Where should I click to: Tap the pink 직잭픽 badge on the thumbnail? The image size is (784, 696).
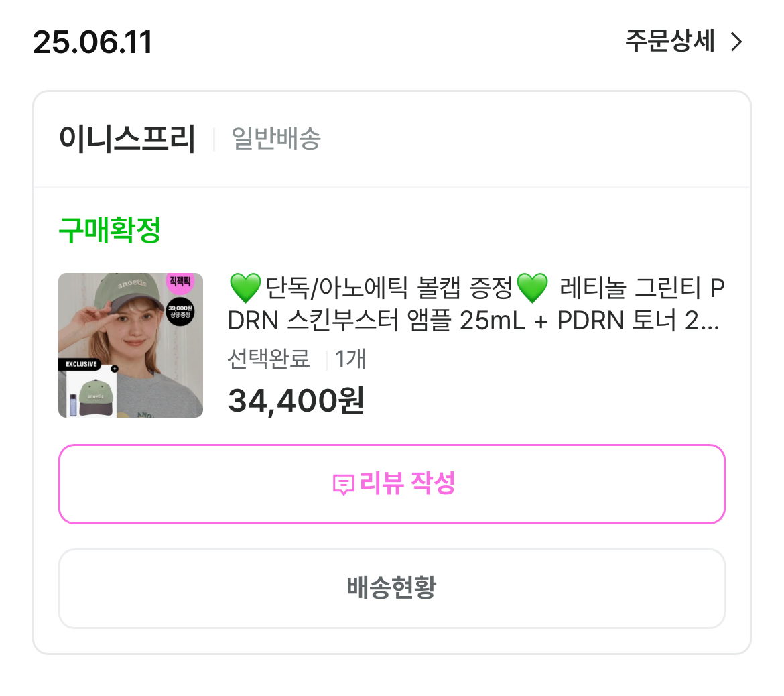180,282
